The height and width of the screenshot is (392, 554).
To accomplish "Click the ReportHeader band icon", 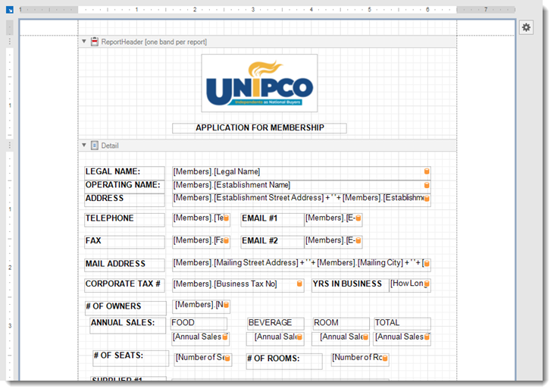I will (x=95, y=42).
